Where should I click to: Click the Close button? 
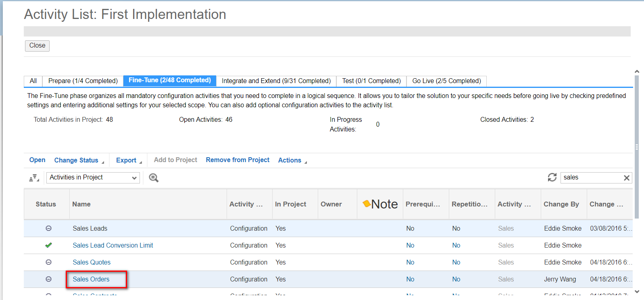click(37, 46)
